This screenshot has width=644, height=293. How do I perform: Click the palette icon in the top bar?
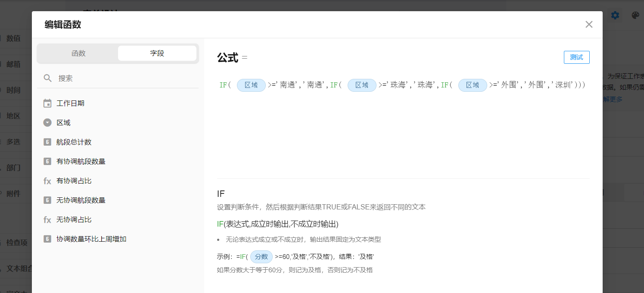[x=635, y=15]
